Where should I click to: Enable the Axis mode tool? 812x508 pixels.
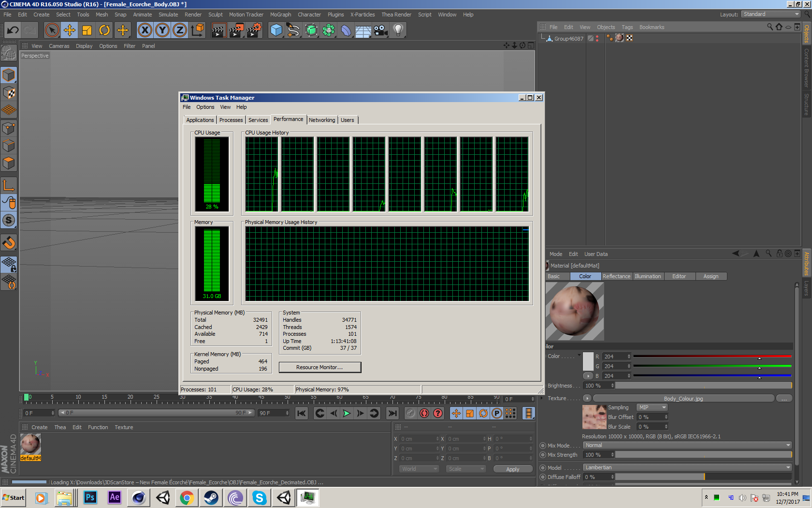pos(9,185)
